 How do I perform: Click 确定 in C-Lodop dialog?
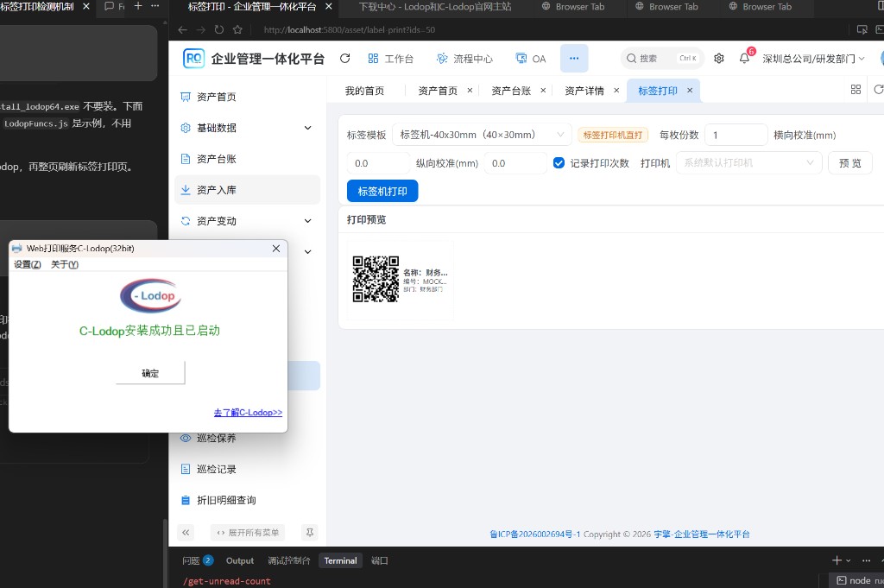[150, 373]
